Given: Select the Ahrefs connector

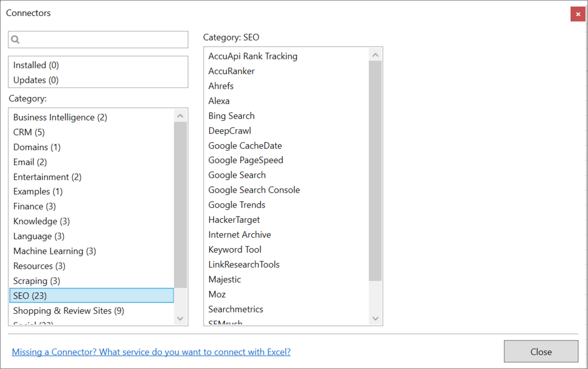Looking at the screenshot, I should (x=221, y=86).
